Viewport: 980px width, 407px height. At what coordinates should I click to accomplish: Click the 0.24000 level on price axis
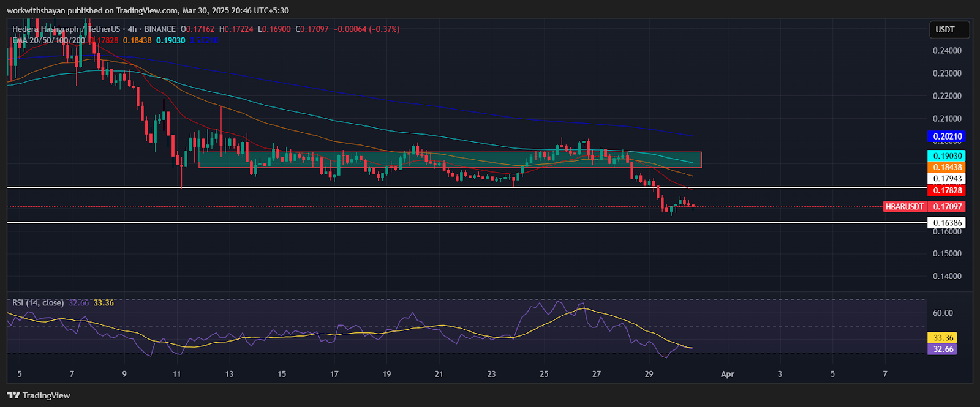[x=947, y=51]
